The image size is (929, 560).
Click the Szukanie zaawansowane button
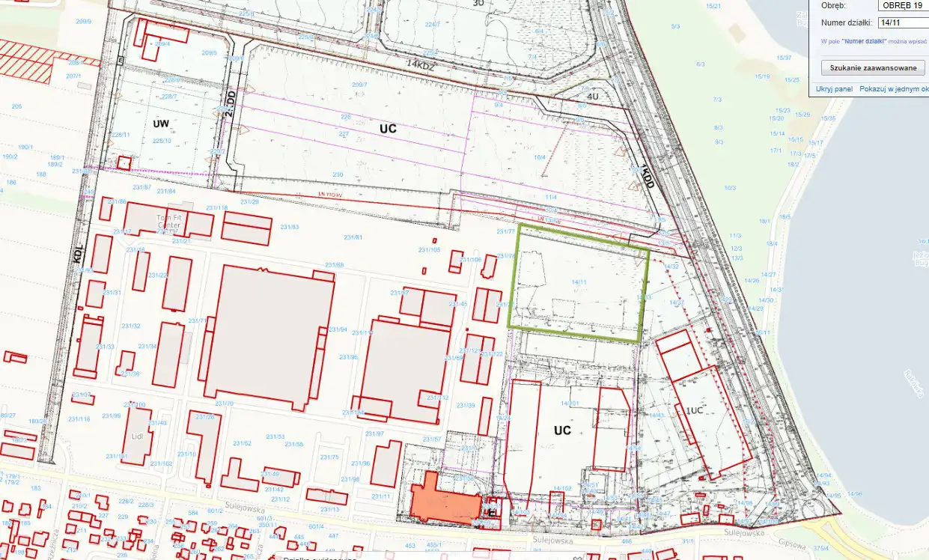click(873, 68)
